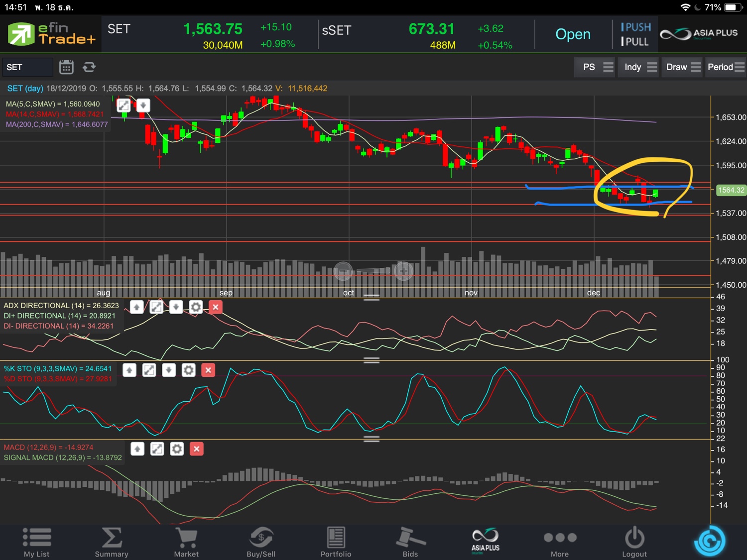Viewport: 747px width, 560px height.
Task: Click the refresh chart icon
Action: pyautogui.click(x=89, y=67)
